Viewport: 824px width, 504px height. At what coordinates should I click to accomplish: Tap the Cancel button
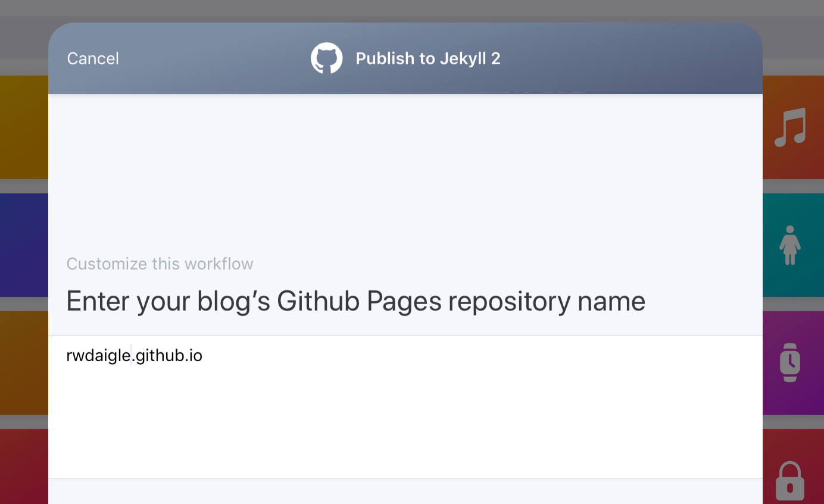coord(93,58)
